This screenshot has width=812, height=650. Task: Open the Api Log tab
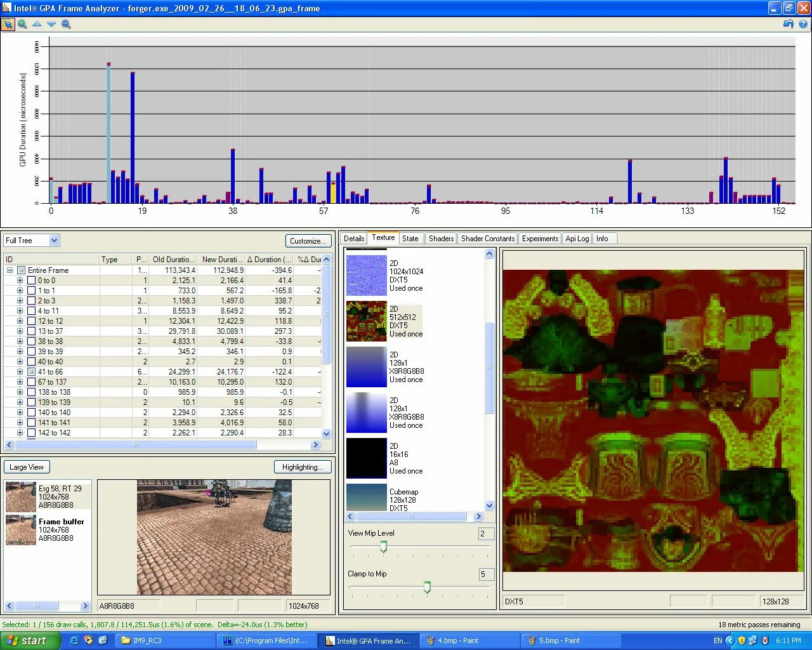tap(577, 239)
